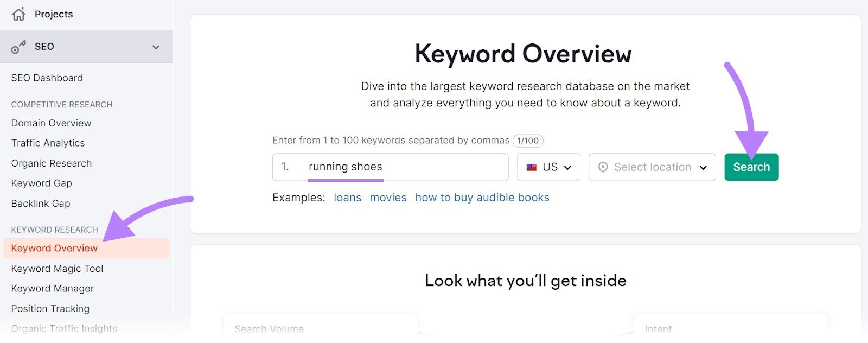Select Organic Research menu item
Screen dimensions: 868x343
pos(52,163)
